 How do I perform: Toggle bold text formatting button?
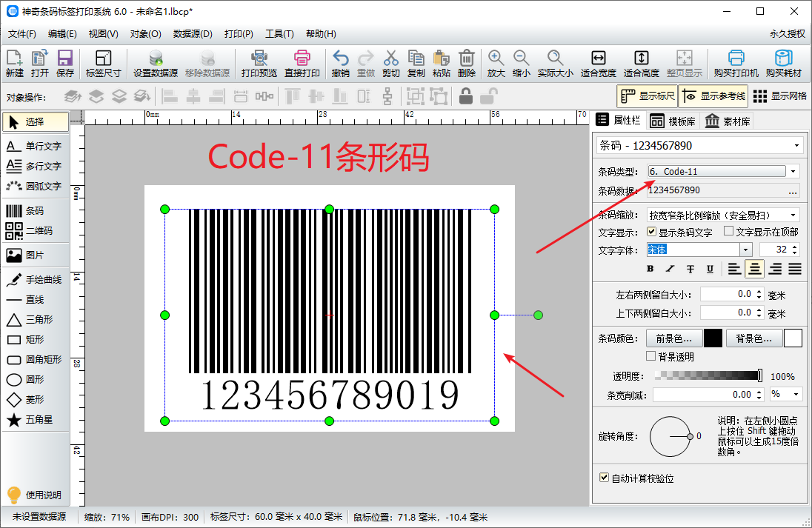pos(650,269)
